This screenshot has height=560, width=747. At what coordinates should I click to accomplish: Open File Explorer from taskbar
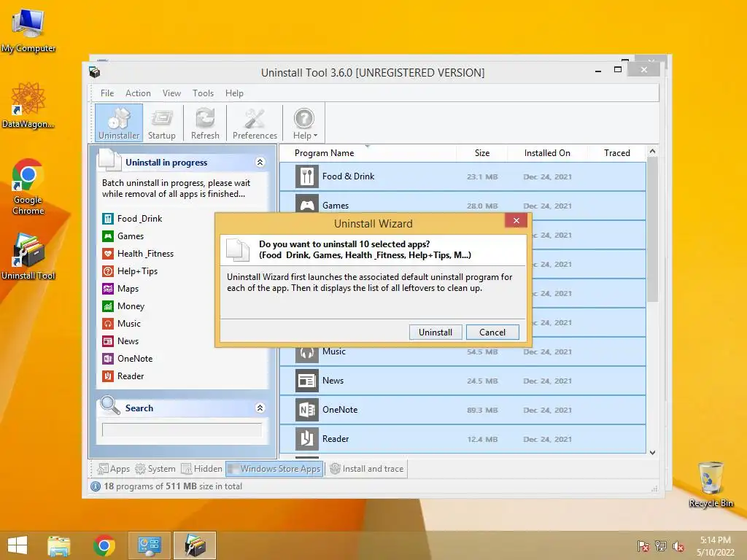pyautogui.click(x=59, y=545)
